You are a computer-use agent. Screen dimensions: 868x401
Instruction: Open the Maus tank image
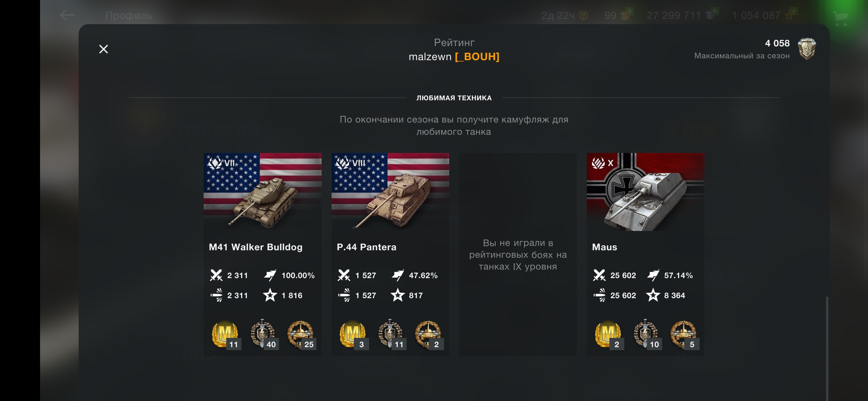pos(645,192)
